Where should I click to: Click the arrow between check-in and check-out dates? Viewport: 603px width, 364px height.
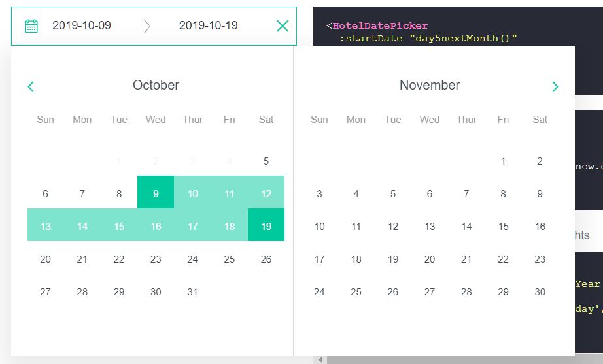(x=147, y=26)
